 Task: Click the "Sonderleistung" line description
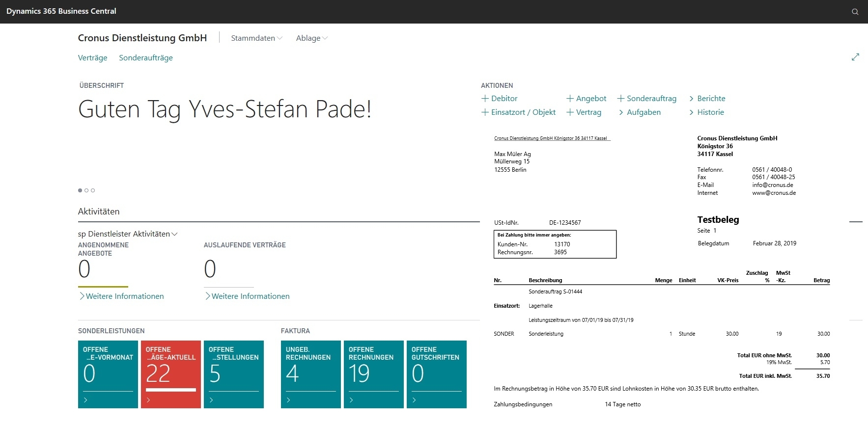tap(546, 334)
